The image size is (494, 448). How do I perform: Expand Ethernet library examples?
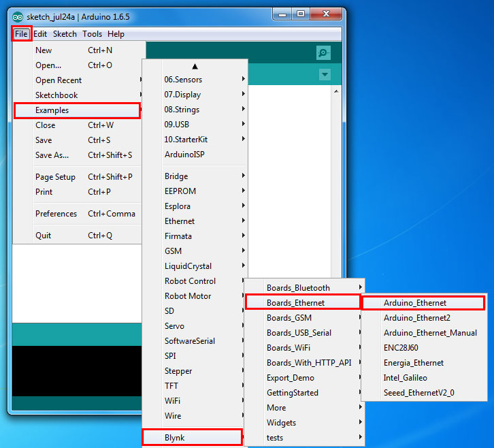(195, 221)
